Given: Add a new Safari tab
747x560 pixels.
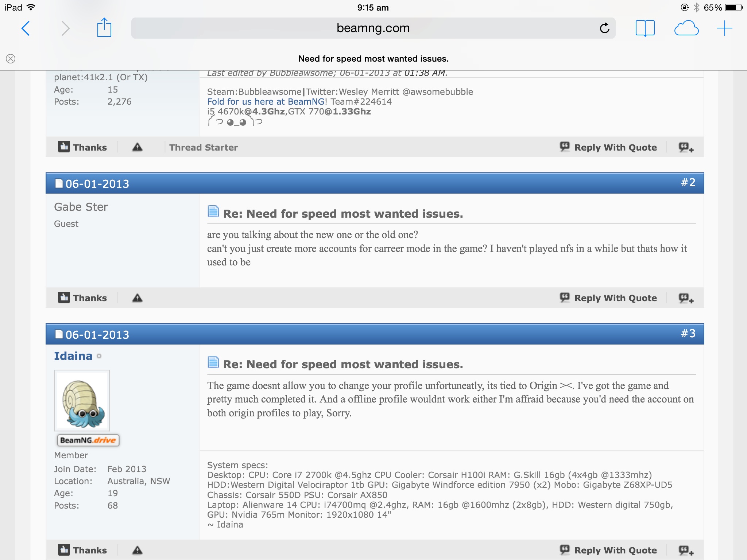Looking at the screenshot, I should tap(724, 28).
